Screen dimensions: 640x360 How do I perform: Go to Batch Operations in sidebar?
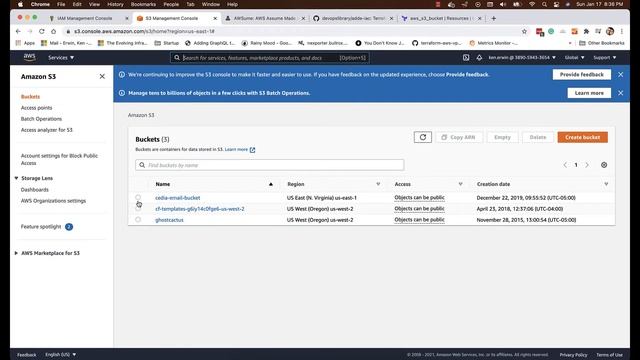41,119
